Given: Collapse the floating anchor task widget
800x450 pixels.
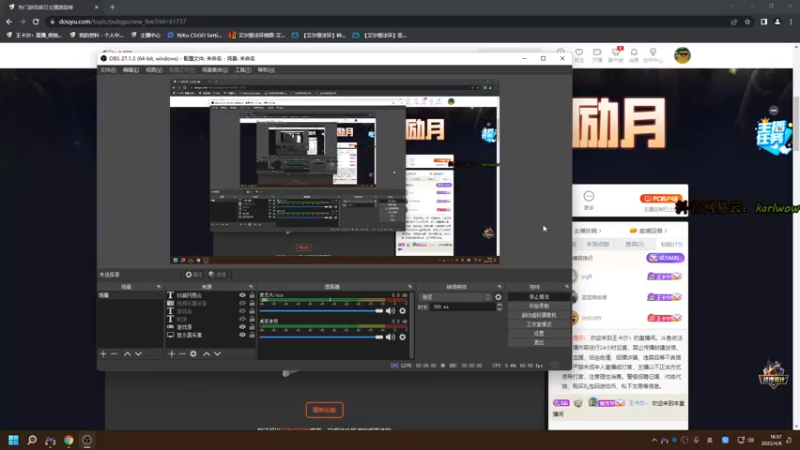Looking at the screenshot, I should tap(773, 110).
